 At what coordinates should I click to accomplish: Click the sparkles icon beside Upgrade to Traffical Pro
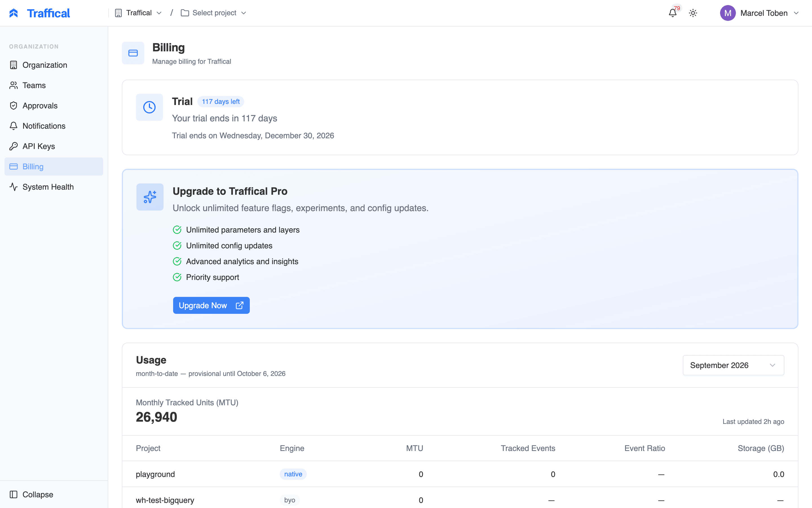150,197
